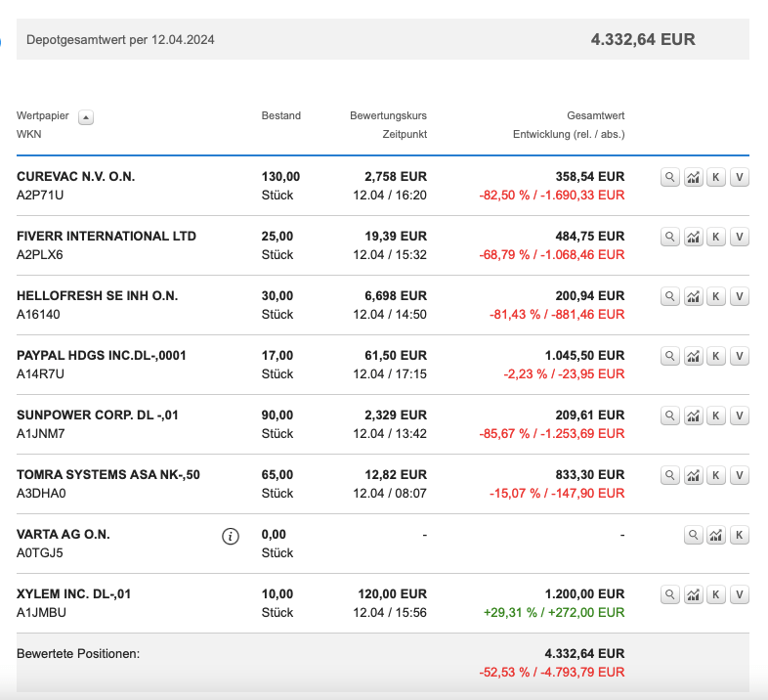This screenshot has height=700, width=768.
Task: Open chart icon in VARTA AG row
Action: pos(716,535)
